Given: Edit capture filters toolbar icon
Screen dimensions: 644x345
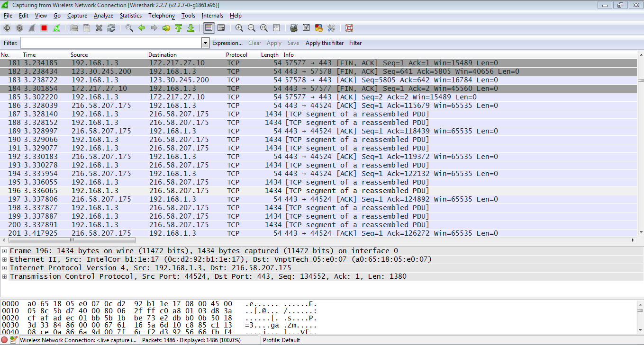Looking at the screenshot, I should (x=294, y=28).
